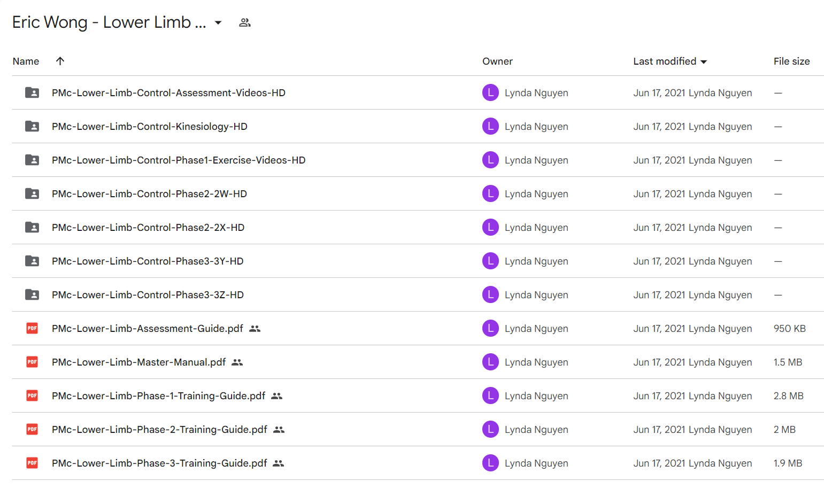Select PMc-Lower-Limb-Phase-1-Training-Guide.pdf file name
The height and width of the screenshot is (504, 824).
pos(158,396)
